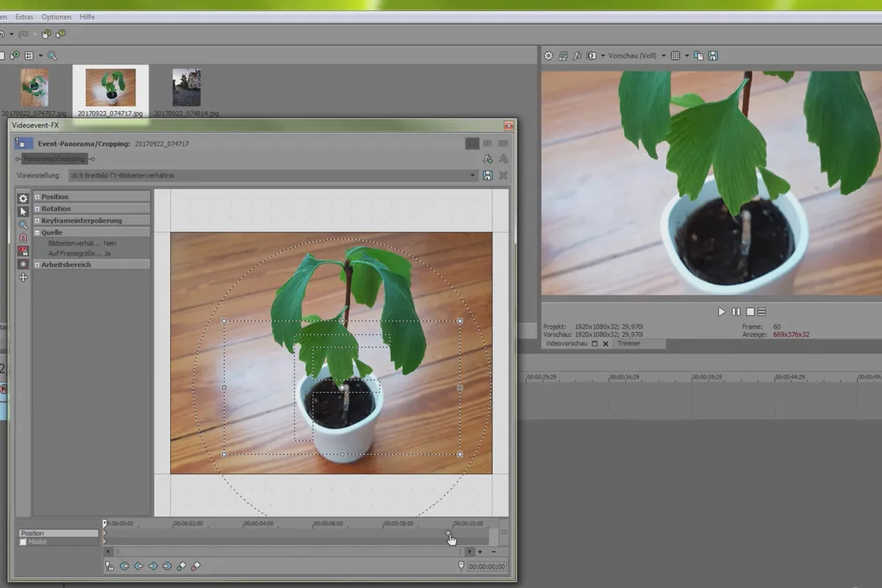The width and height of the screenshot is (882, 588).
Task: Toggle Maske checkbox
Action: click(23, 542)
